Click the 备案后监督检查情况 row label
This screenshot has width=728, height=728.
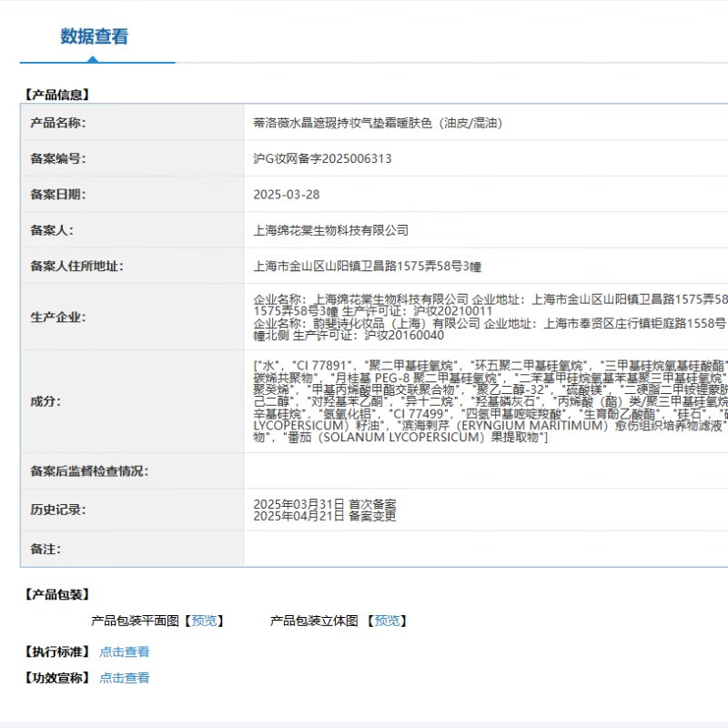point(88,471)
